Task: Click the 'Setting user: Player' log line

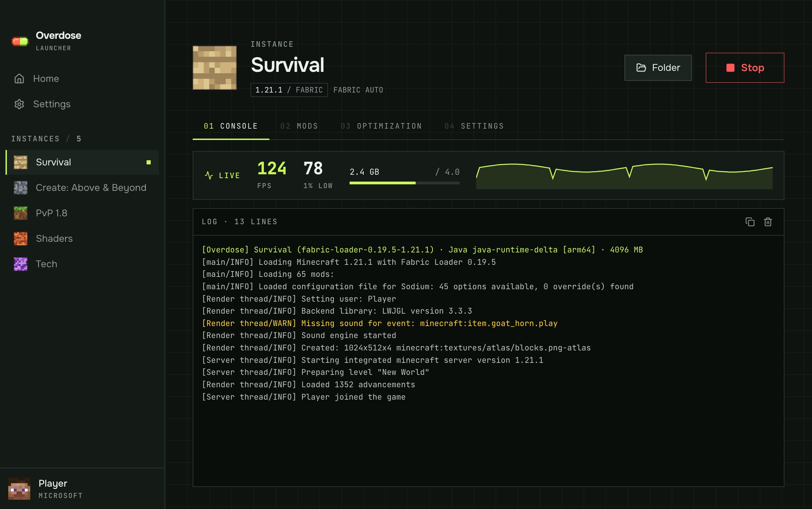Action: [299, 299]
